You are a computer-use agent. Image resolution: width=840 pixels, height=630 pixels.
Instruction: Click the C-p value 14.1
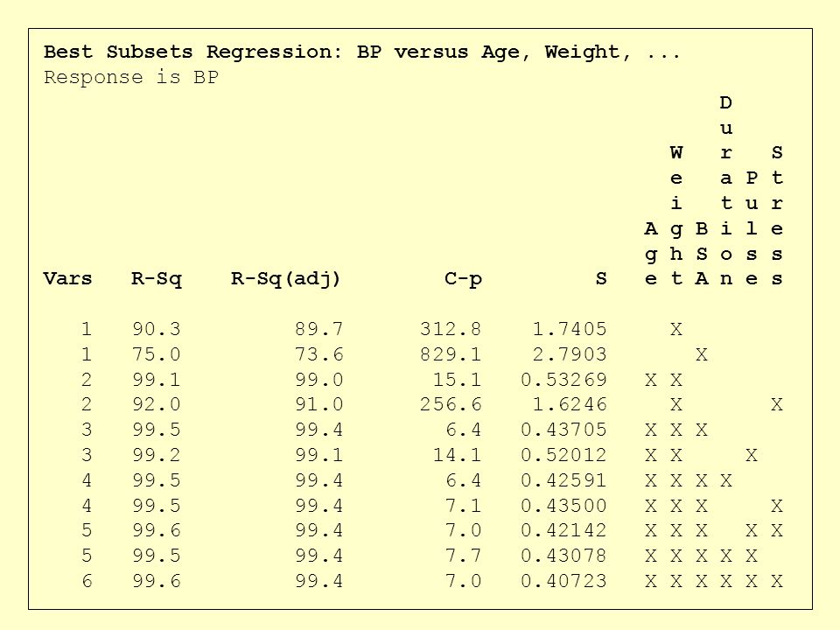(457, 455)
